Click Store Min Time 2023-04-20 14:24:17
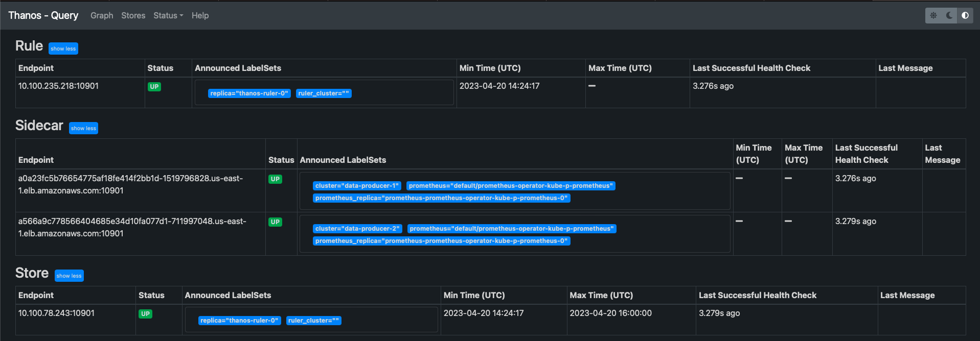This screenshot has height=341, width=980. [484, 313]
